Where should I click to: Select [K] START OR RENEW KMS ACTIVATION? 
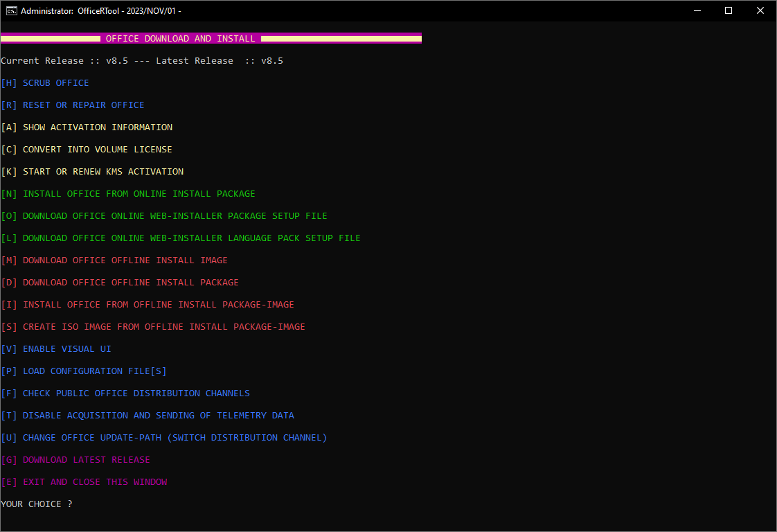pyautogui.click(x=92, y=172)
